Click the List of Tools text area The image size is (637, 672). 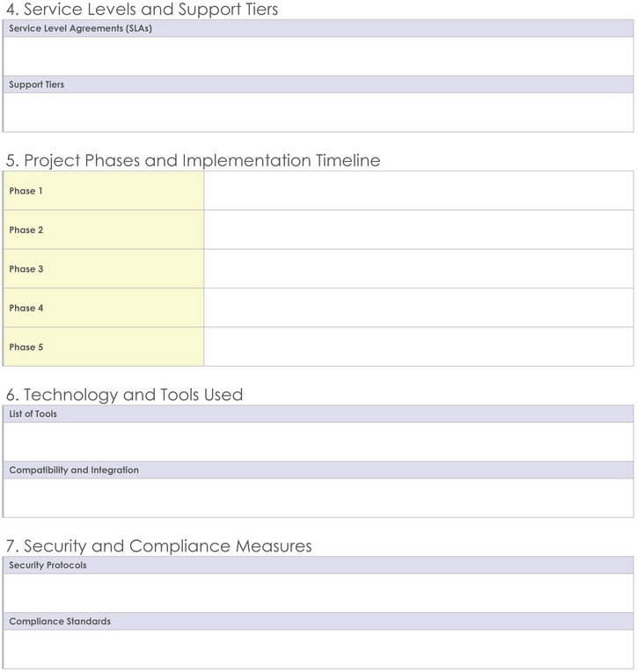point(318,442)
